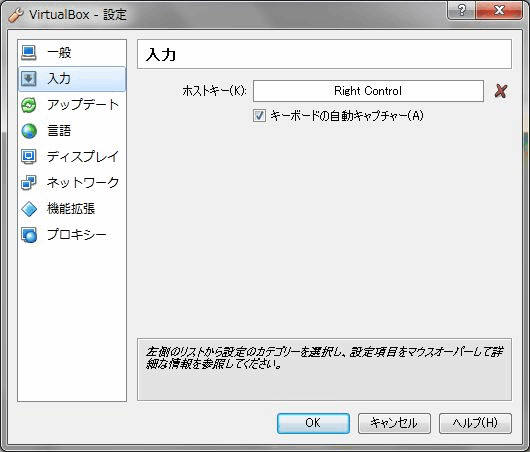This screenshot has height=452, width=530.
Task: Select the 入力 settings category
Action: coord(72,79)
